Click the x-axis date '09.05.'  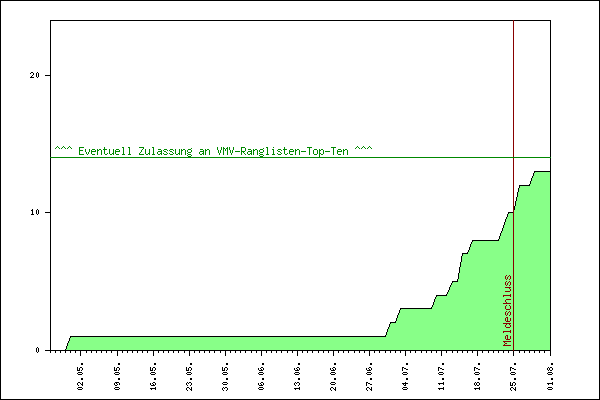click(x=117, y=377)
